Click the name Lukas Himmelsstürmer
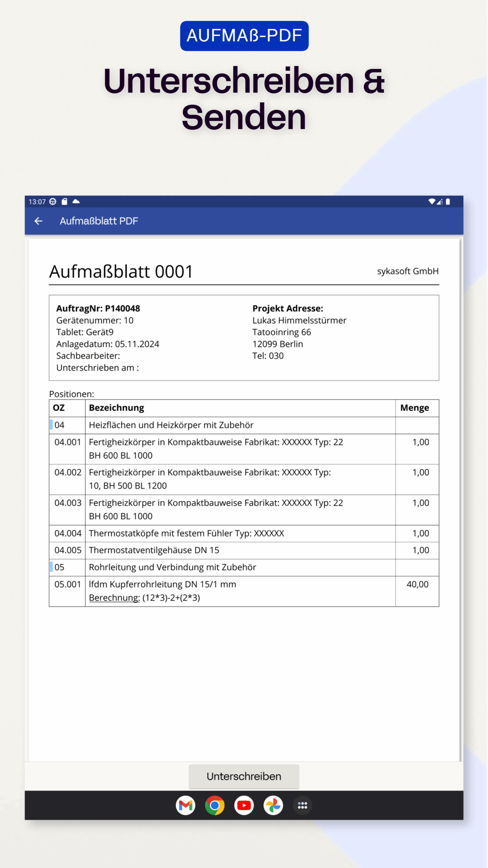 pos(299,320)
